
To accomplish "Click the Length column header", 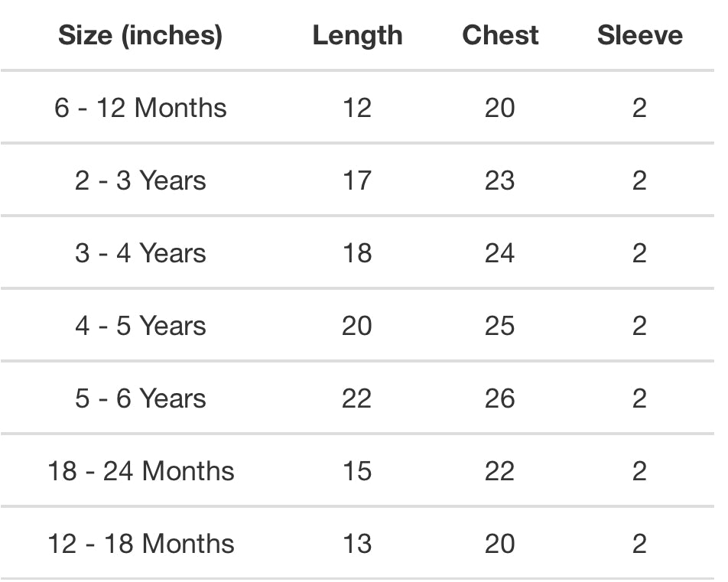I will pyautogui.click(x=357, y=35).
